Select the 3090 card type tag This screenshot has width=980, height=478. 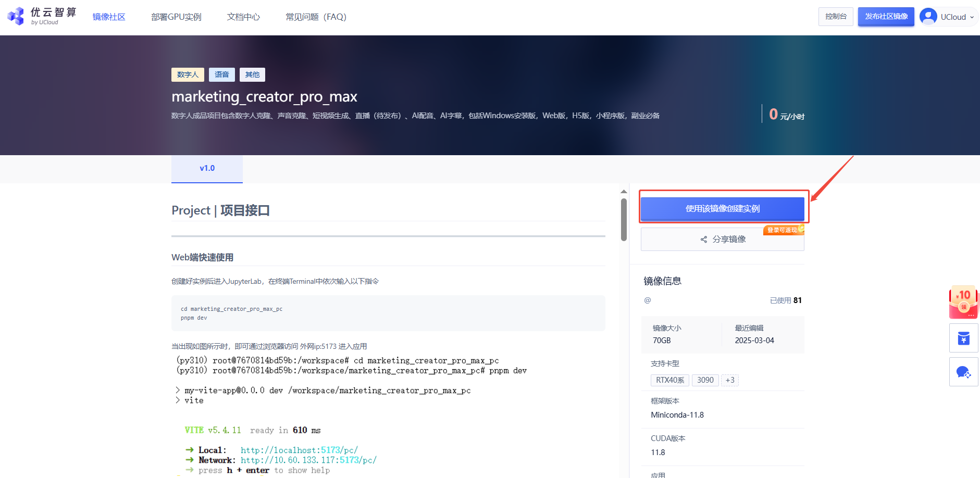pyautogui.click(x=705, y=380)
